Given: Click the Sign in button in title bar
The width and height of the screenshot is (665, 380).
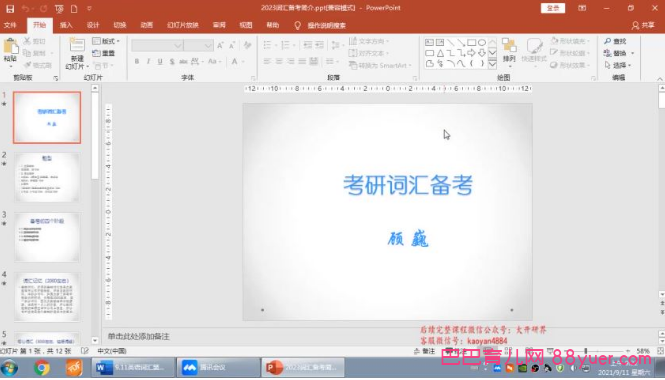Looking at the screenshot, I should point(553,8).
